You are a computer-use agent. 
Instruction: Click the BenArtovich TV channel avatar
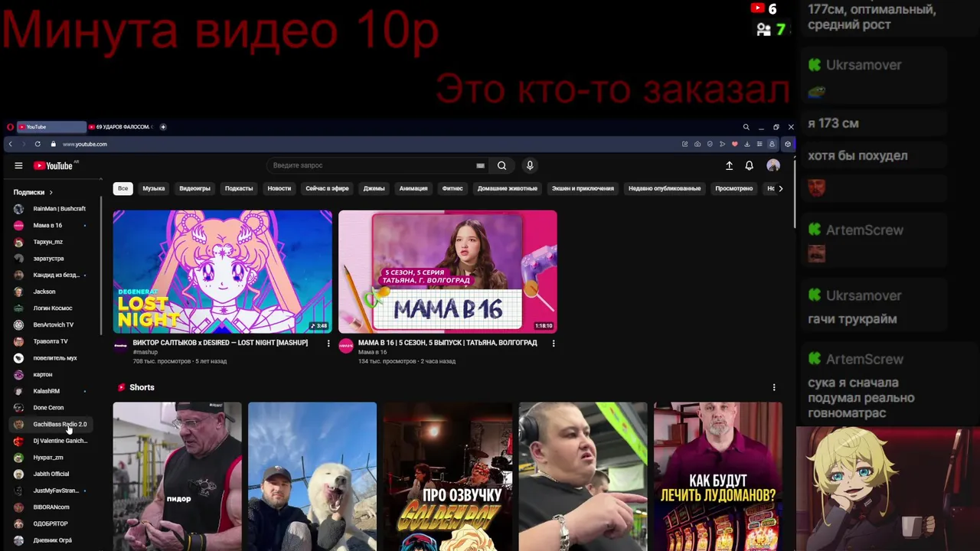18,324
